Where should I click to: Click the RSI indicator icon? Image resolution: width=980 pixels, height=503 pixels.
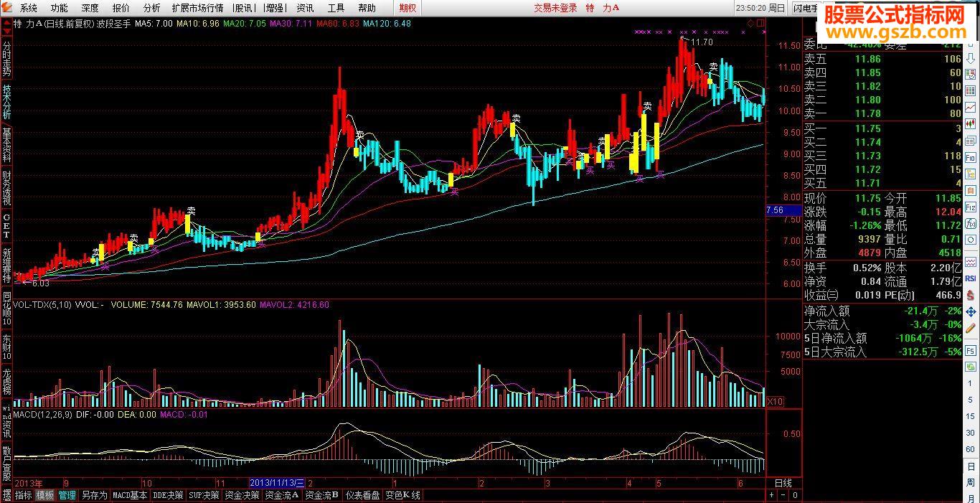pyautogui.click(x=970, y=278)
